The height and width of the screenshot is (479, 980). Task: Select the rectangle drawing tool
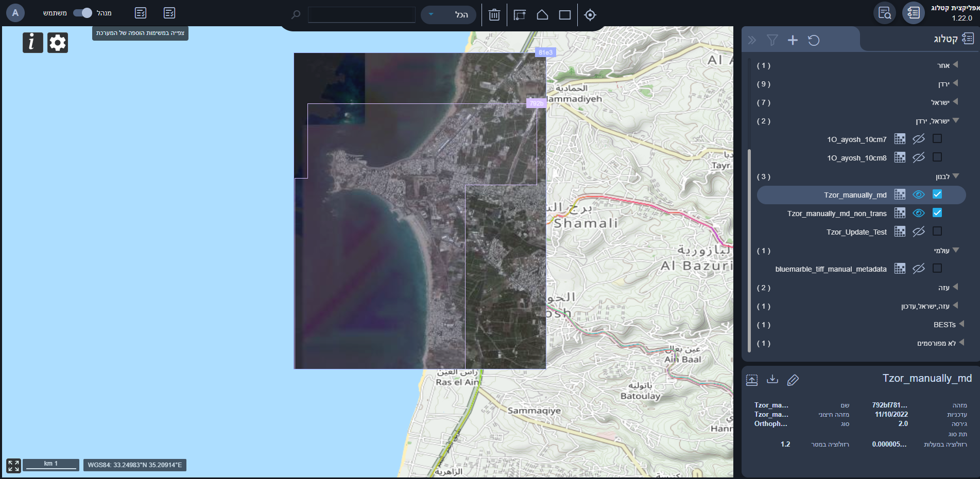click(x=564, y=15)
